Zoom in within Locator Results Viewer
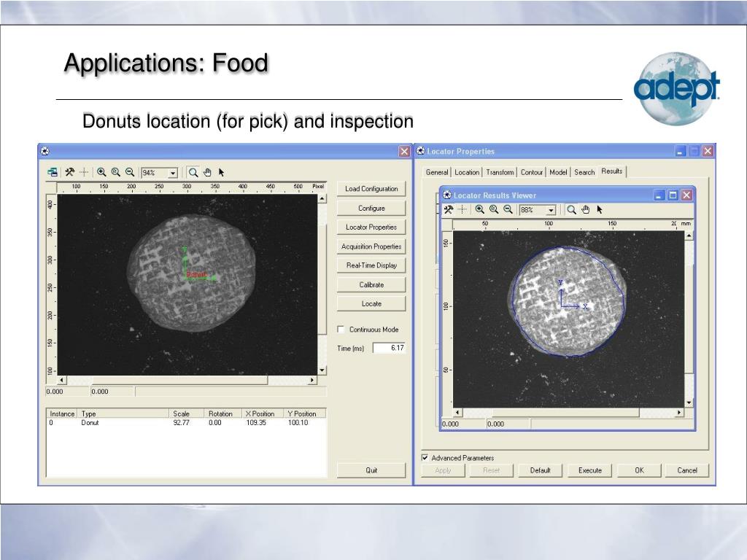Screen dimensions: 747x560 pyautogui.click(x=480, y=209)
